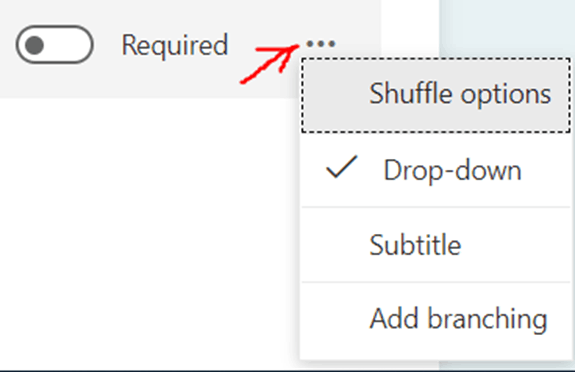Select Add branching in the menu
Viewport: 575px width, 372px height.
coord(436,319)
